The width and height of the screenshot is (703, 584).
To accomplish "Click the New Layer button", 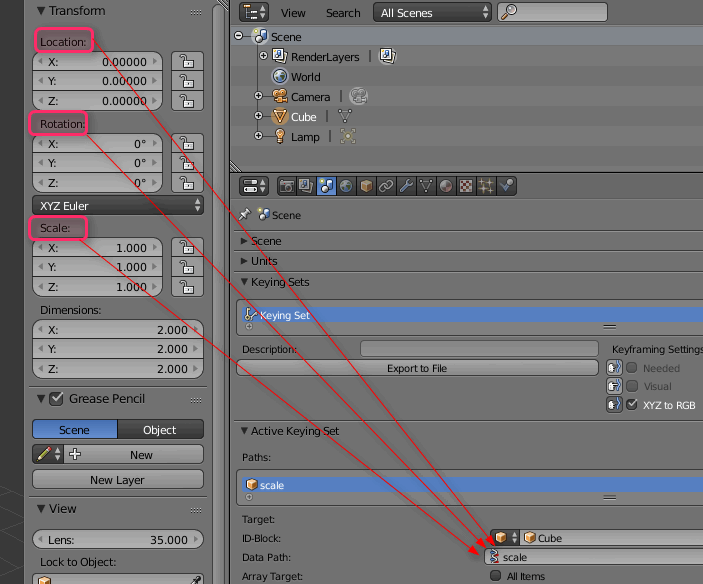I will point(118,480).
